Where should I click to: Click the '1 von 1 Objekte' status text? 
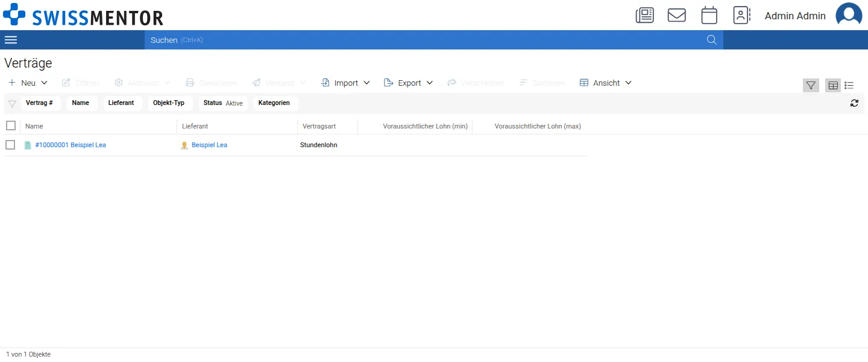[28, 355]
